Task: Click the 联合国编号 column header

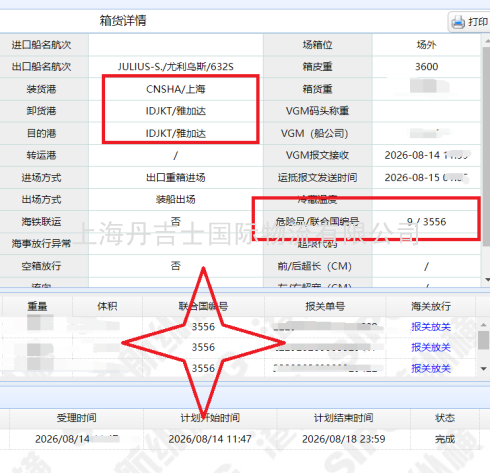Action: [203, 306]
